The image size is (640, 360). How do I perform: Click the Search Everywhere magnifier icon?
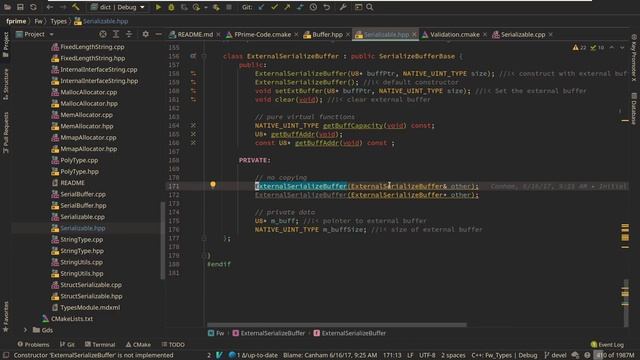point(370,7)
